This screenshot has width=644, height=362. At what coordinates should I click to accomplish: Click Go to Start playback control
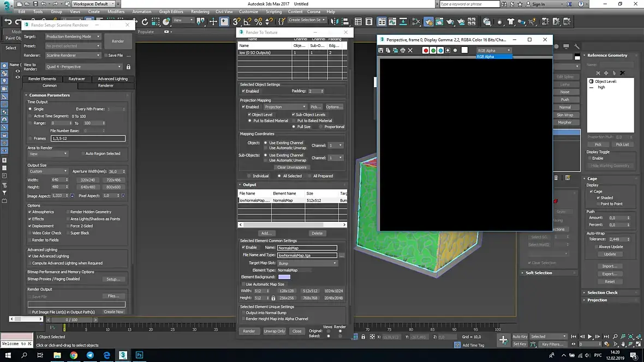pos(574,336)
